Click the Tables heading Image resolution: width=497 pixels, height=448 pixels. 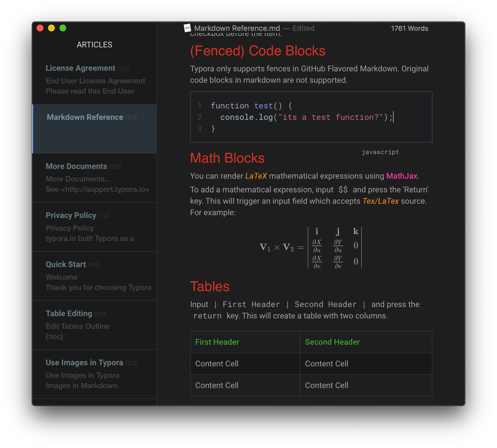pyautogui.click(x=210, y=286)
